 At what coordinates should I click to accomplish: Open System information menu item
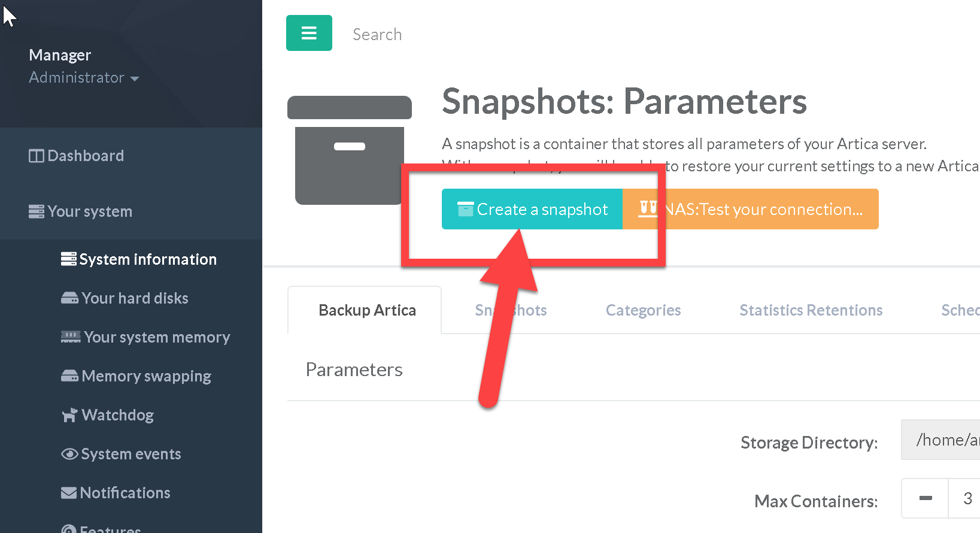click(x=147, y=259)
